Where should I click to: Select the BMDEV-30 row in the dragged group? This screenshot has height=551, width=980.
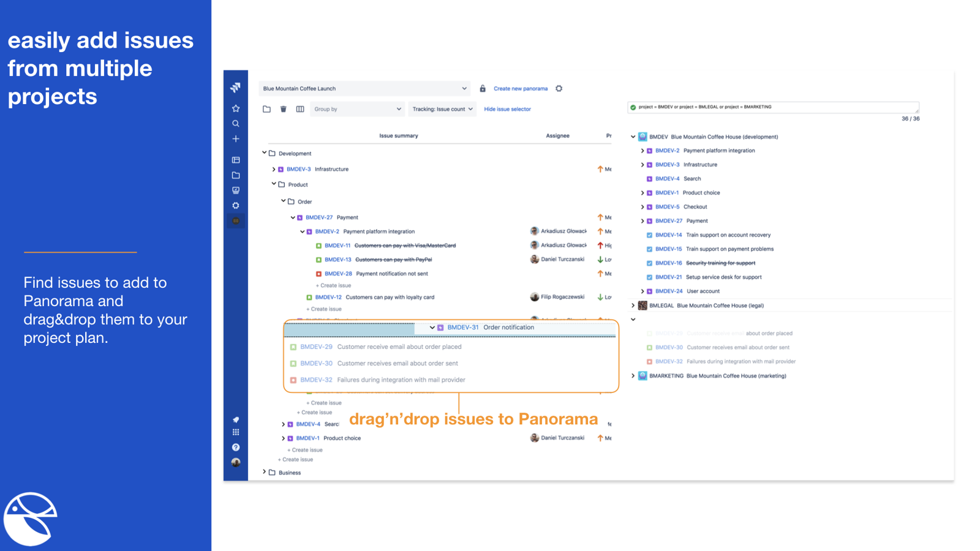coord(450,363)
